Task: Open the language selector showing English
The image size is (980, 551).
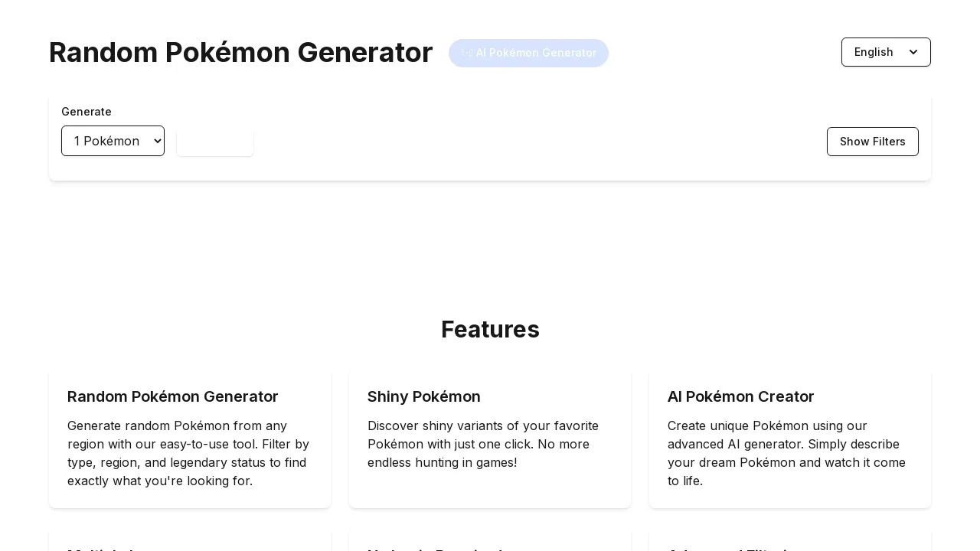Action: [x=886, y=52]
